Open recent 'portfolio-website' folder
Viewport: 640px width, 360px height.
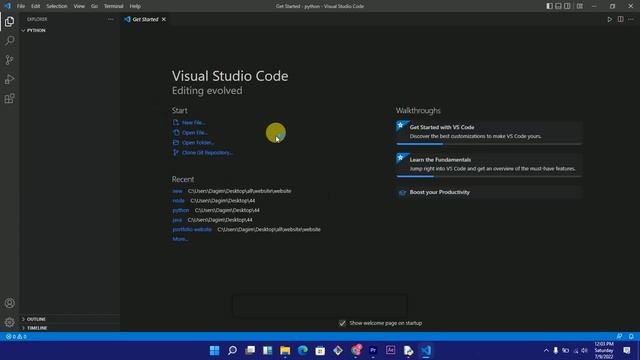pos(192,229)
